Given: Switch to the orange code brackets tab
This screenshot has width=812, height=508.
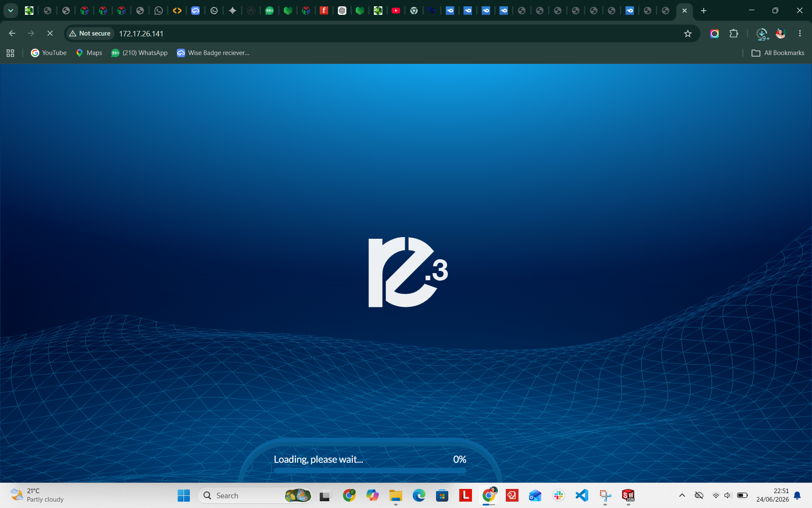Looking at the screenshot, I should pyautogui.click(x=177, y=11).
